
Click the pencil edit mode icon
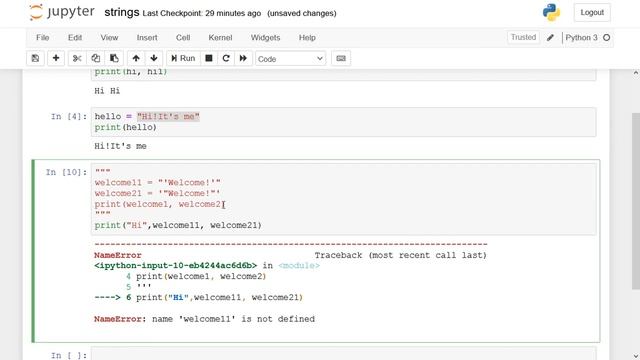tap(550, 38)
